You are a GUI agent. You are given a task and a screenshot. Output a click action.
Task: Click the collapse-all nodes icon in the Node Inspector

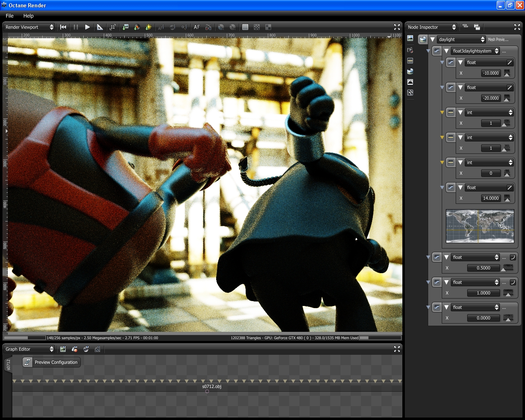pos(465,27)
